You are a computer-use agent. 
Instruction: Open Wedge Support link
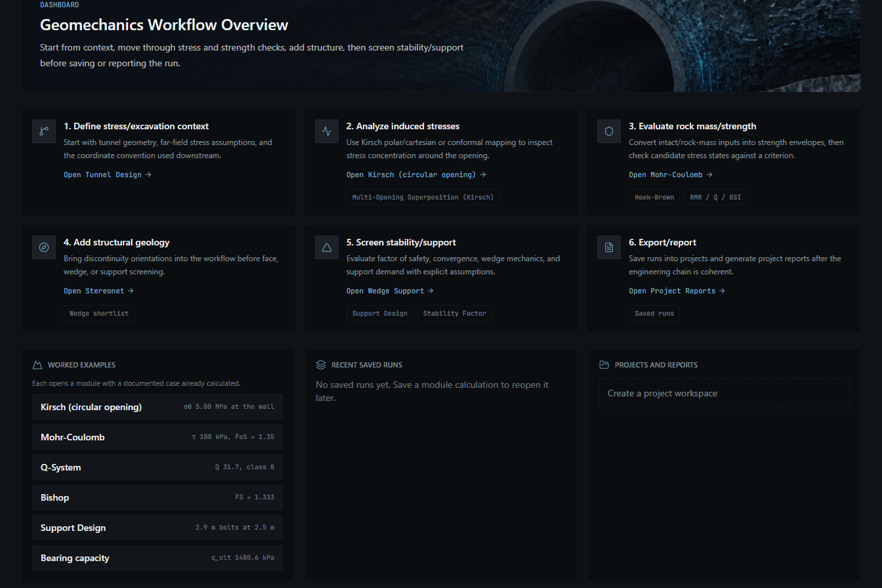[390, 291]
